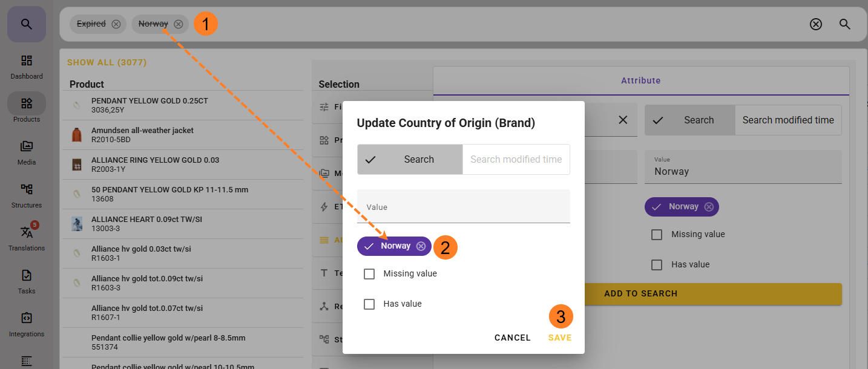Screen dimensions: 868x369
Task: Toggle the Search option in dialog
Action: [x=410, y=160]
